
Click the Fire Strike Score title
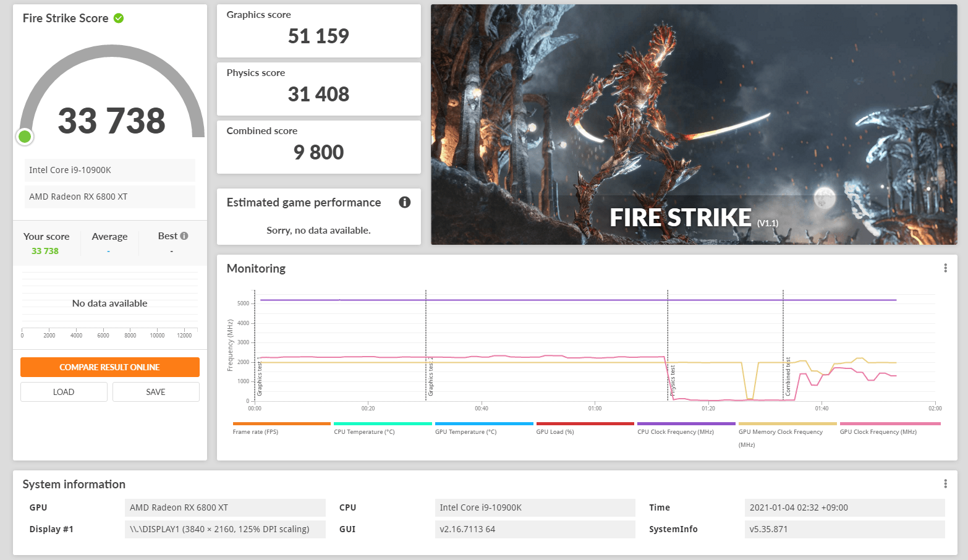coord(66,19)
